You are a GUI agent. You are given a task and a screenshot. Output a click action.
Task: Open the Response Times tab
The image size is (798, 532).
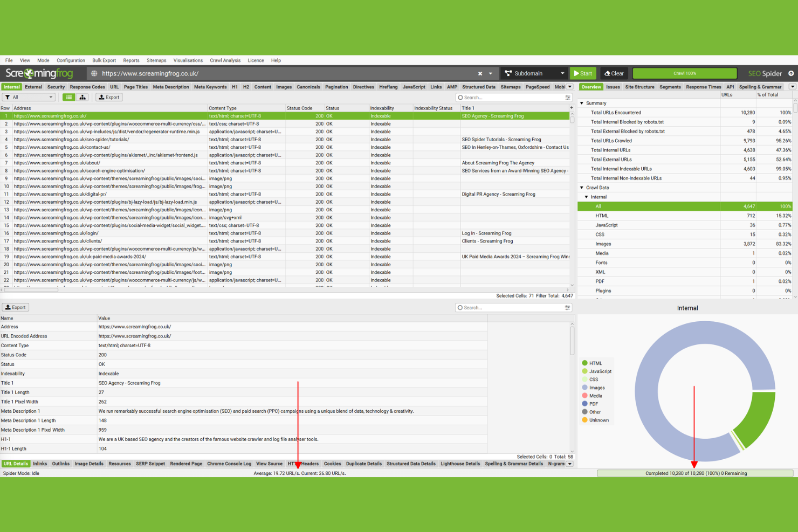point(704,87)
